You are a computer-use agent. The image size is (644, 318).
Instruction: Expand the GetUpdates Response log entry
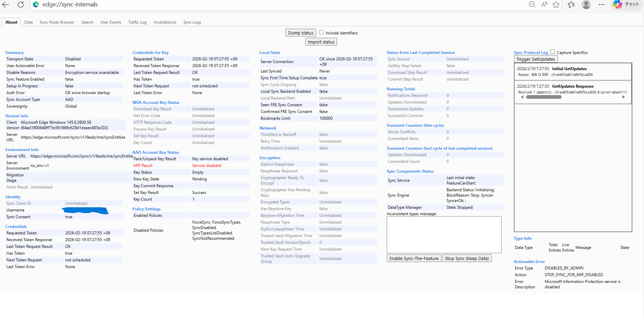(x=573, y=92)
